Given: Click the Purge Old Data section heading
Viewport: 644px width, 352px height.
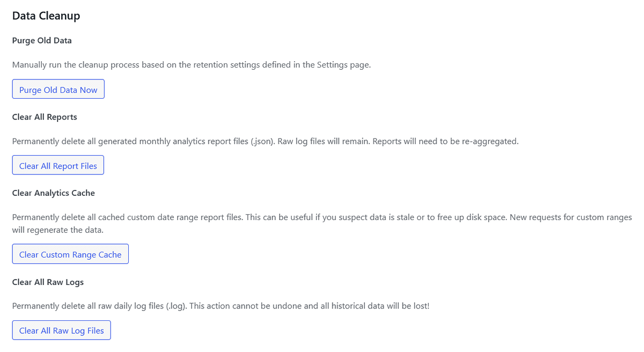Looking at the screenshot, I should 41,40.
